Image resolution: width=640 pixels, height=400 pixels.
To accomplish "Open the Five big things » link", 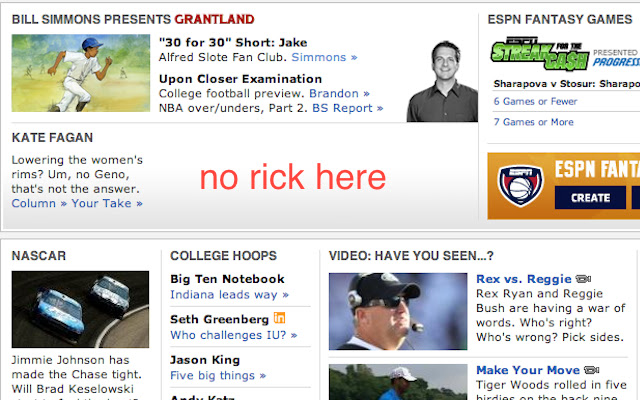I will coord(218,376).
